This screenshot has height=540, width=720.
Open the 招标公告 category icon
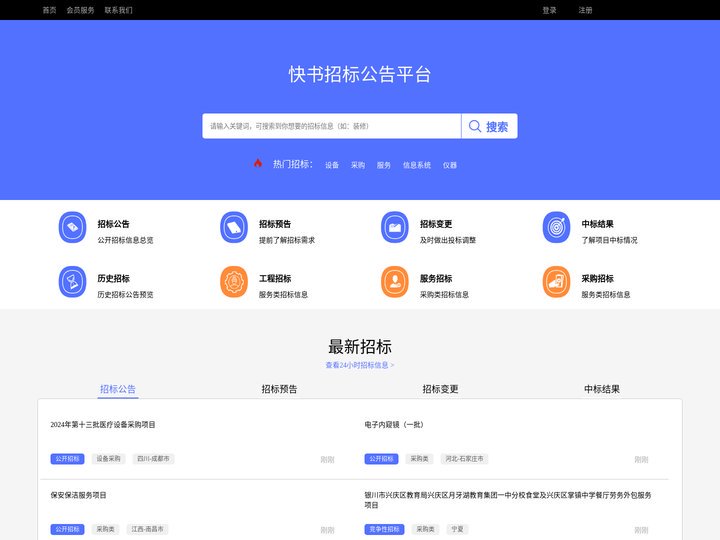72,227
